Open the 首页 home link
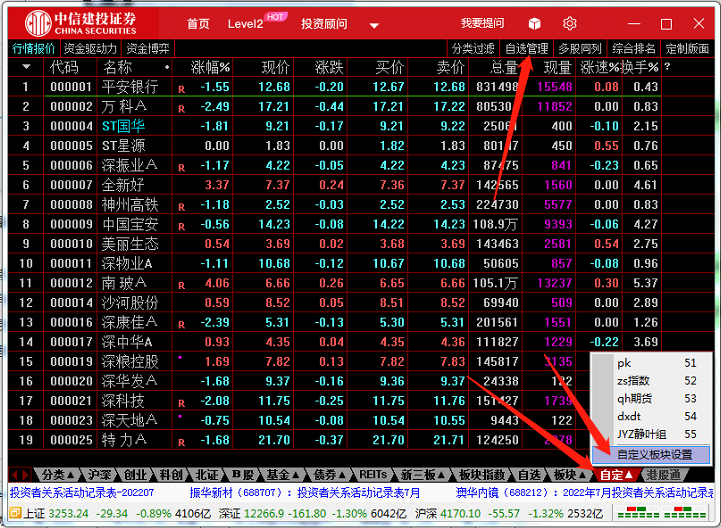The width and height of the screenshot is (721, 528). click(x=199, y=23)
